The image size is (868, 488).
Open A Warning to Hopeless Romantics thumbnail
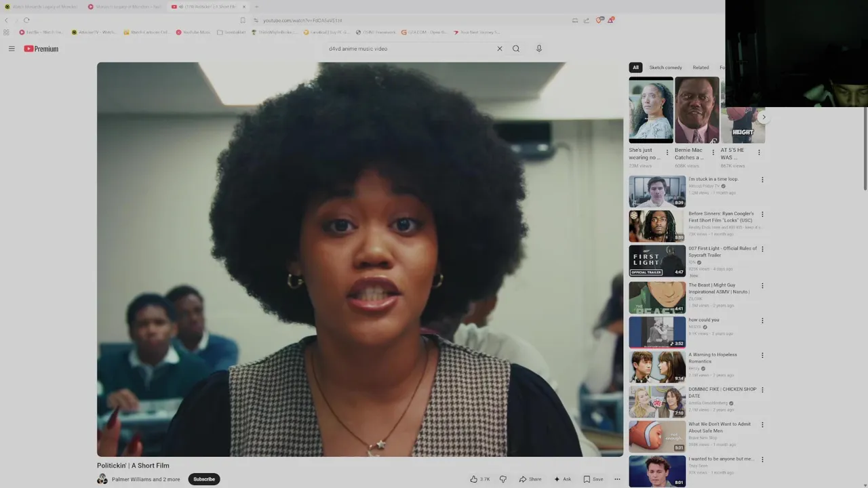click(657, 367)
